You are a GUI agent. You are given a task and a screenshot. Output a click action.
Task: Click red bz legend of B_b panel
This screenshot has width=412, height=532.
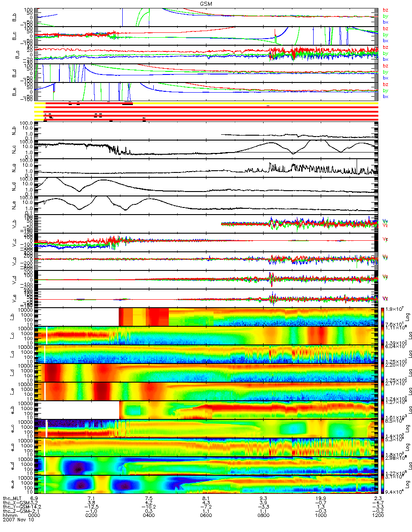pyautogui.click(x=385, y=10)
